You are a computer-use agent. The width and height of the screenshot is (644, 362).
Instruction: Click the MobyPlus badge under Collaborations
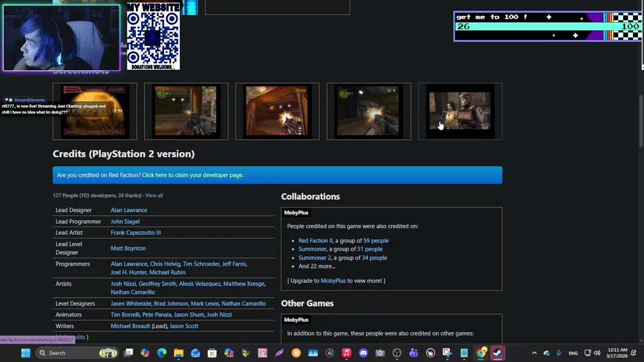click(296, 213)
